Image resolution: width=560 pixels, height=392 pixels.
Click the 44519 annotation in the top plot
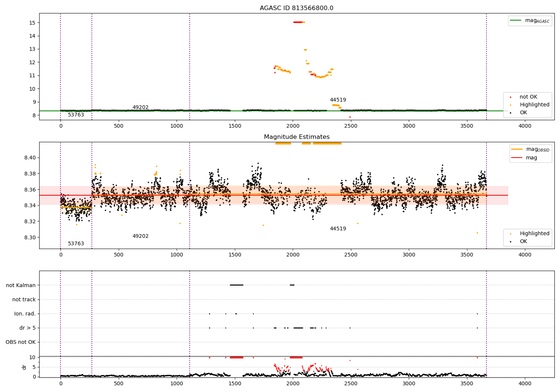[x=338, y=100]
